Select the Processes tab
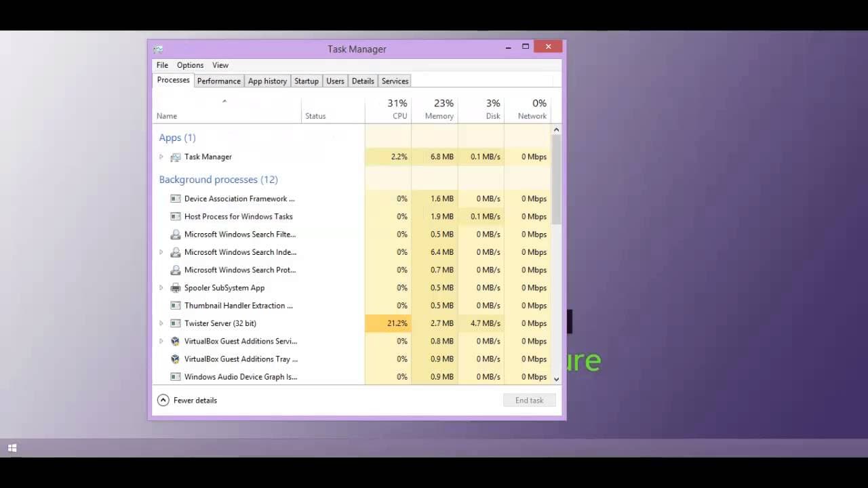 pos(174,80)
